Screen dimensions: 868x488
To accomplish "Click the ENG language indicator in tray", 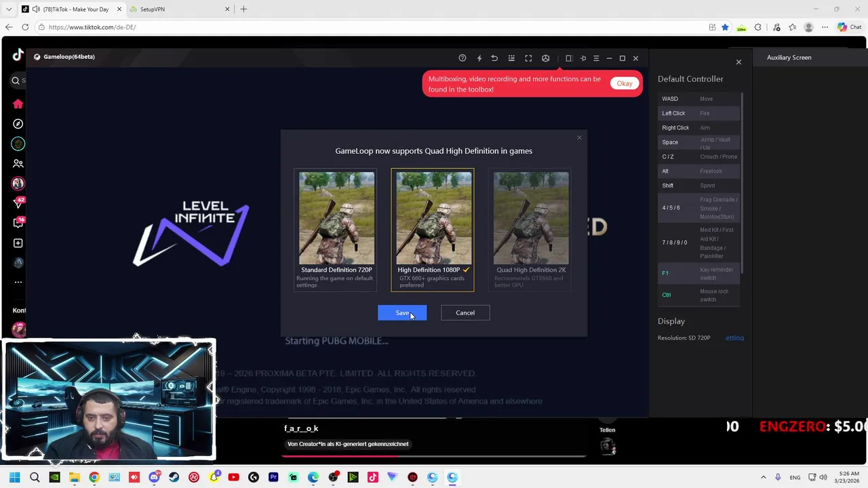I will (x=795, y=478).
